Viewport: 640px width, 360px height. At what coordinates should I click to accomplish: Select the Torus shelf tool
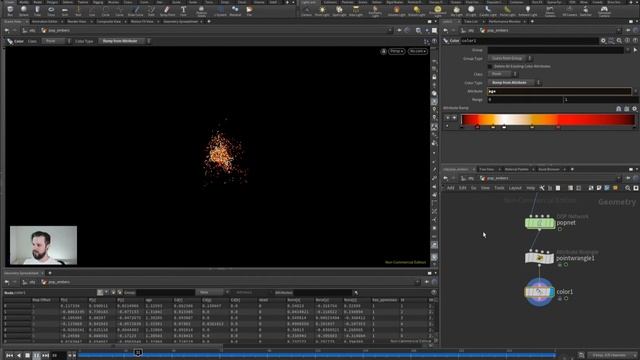click(51, 11)
